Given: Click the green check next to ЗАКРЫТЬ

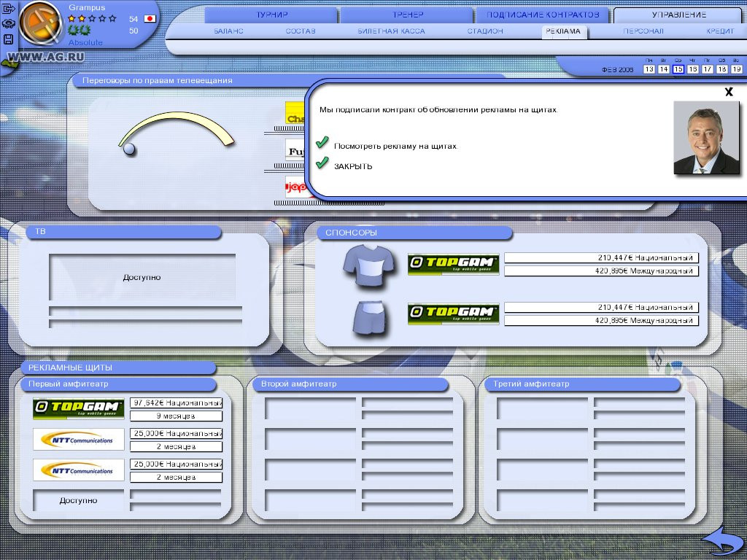Looking at the screenshot, I should tap(322, 163).
